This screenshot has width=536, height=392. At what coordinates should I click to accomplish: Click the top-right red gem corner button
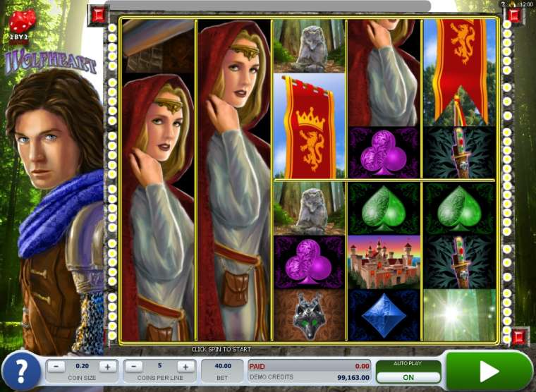point(514,15)
